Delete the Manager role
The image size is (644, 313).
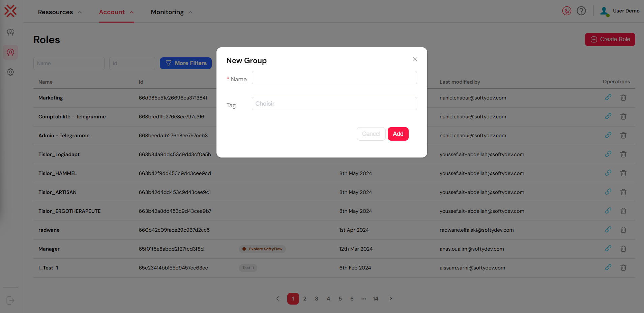coord(623,249)
